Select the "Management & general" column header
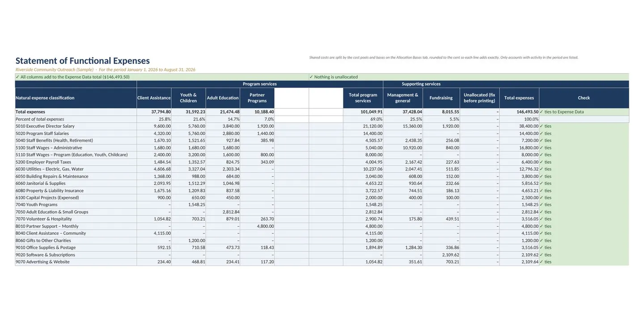The width and height of the screenshot is (644, 322). (x=403, y=98)
